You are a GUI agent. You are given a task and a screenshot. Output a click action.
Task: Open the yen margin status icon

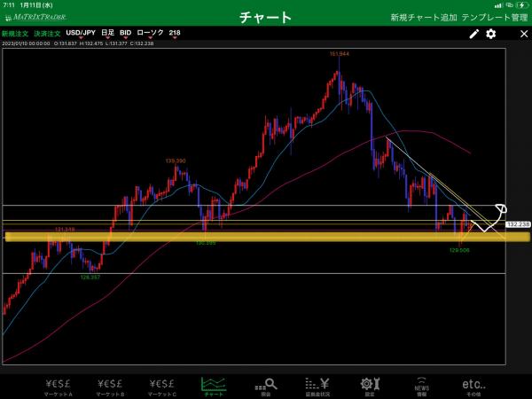pos(317,387)
